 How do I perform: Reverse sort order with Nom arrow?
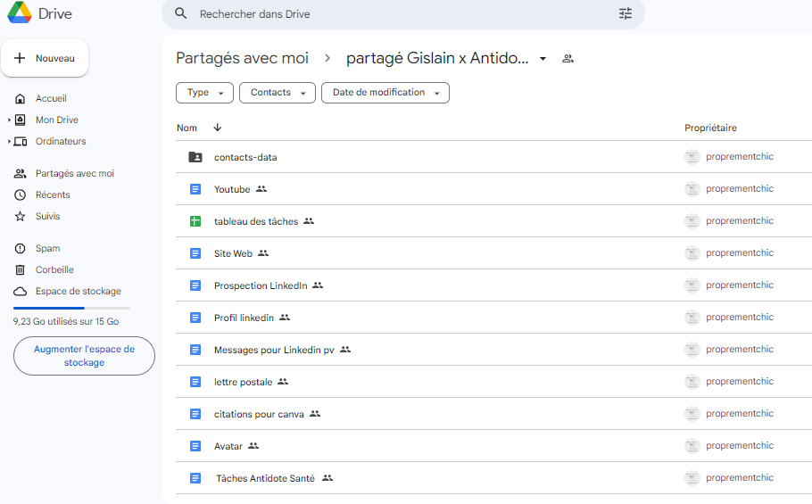pyautogui.click(x=218, y=128)
